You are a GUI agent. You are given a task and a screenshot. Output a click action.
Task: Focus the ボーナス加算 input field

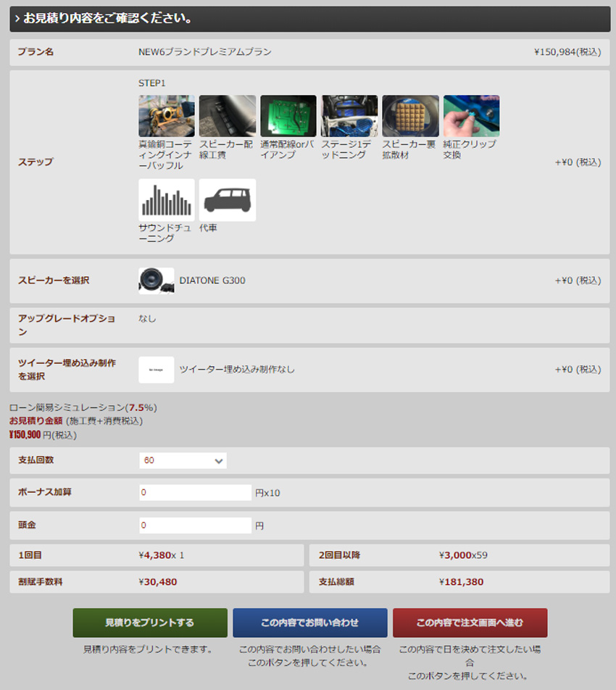pyautogui.click(x=195, y=493)
